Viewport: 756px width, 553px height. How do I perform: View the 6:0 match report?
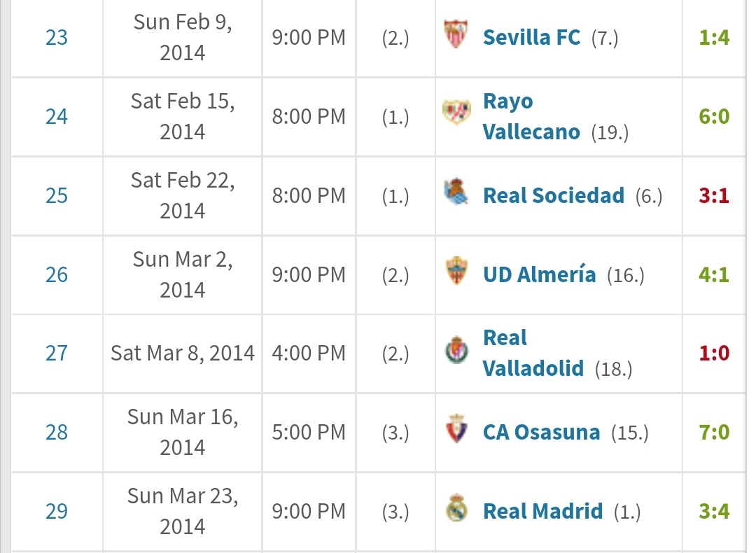click(x=714, y=115)
